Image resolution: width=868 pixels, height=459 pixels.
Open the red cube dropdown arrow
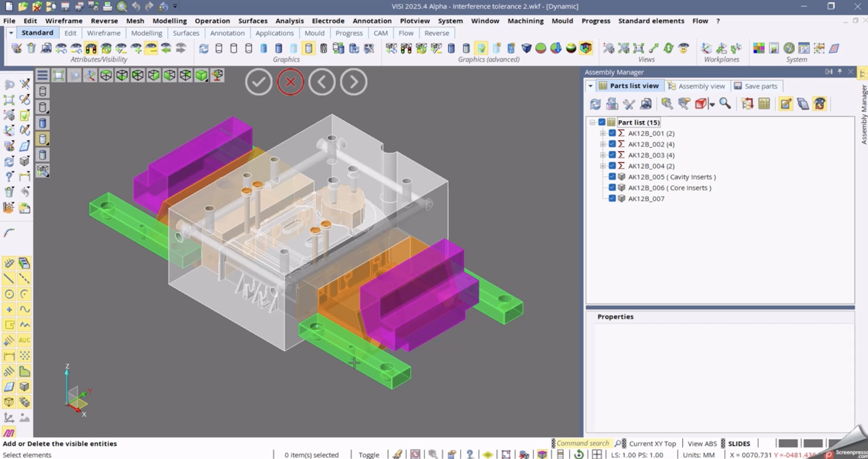click(712, 104)
